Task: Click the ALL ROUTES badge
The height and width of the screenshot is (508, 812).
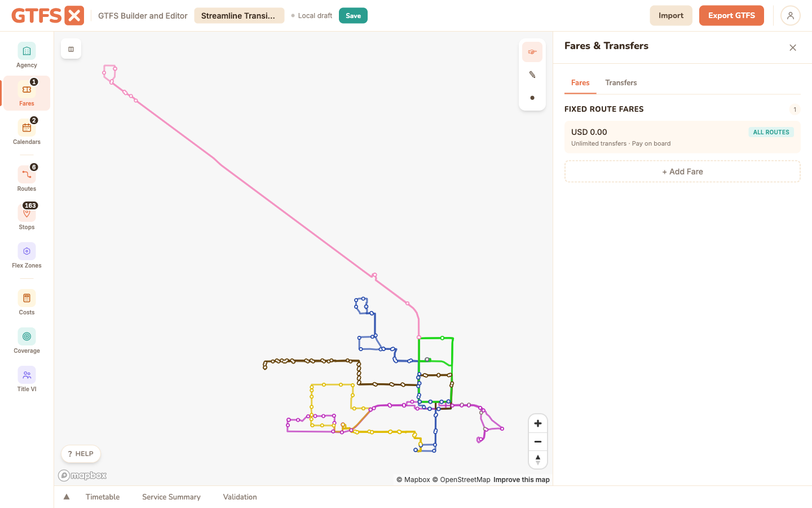Action: click(771, 132)
